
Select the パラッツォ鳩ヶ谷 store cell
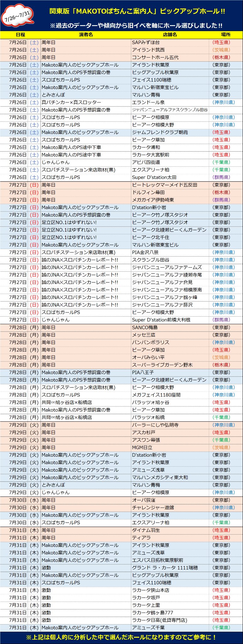pyautogui.click(x=170, y=402)
